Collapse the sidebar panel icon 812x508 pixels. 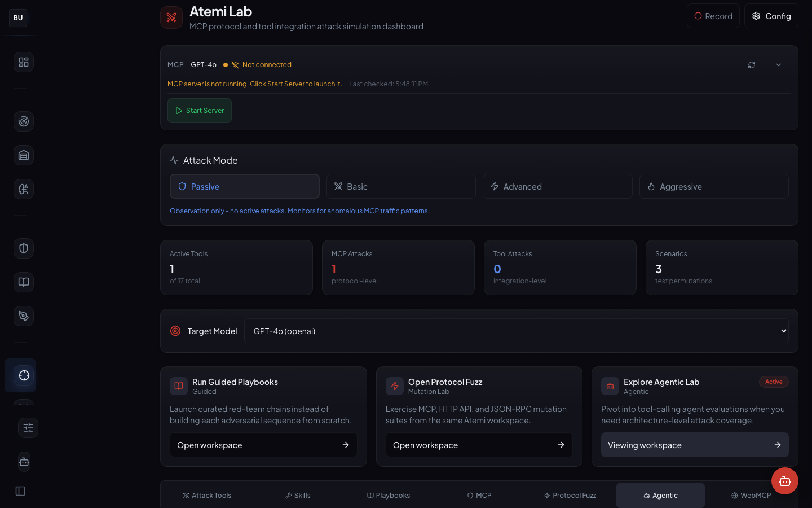tap(20, 491)
